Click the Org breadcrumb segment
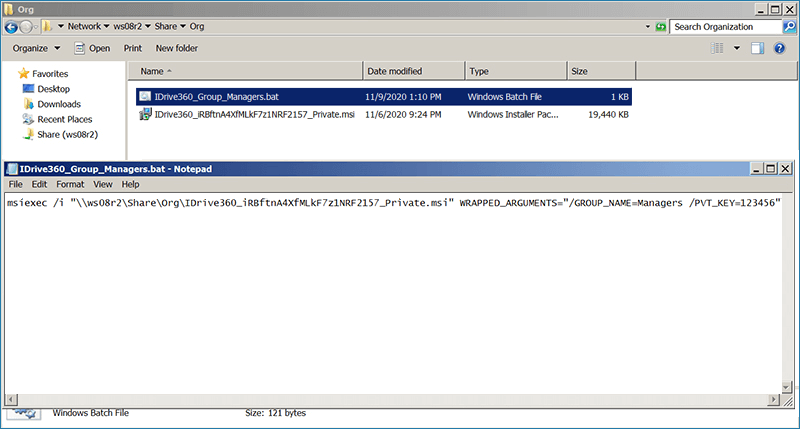 (x=197, y=27)
